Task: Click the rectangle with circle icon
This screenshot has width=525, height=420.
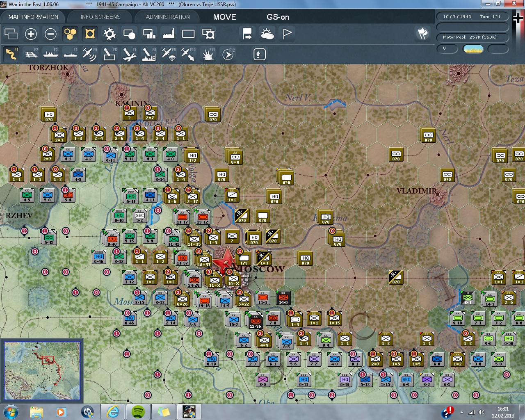Action: (x=129, y=34)
